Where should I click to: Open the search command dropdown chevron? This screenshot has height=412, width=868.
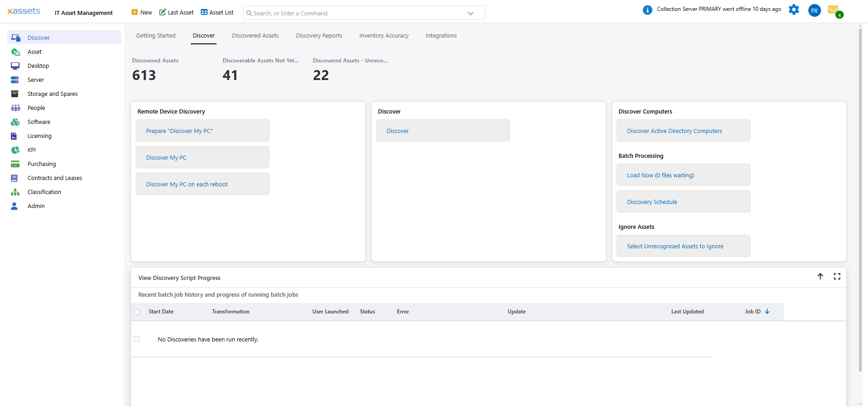(x=470, y=13)
